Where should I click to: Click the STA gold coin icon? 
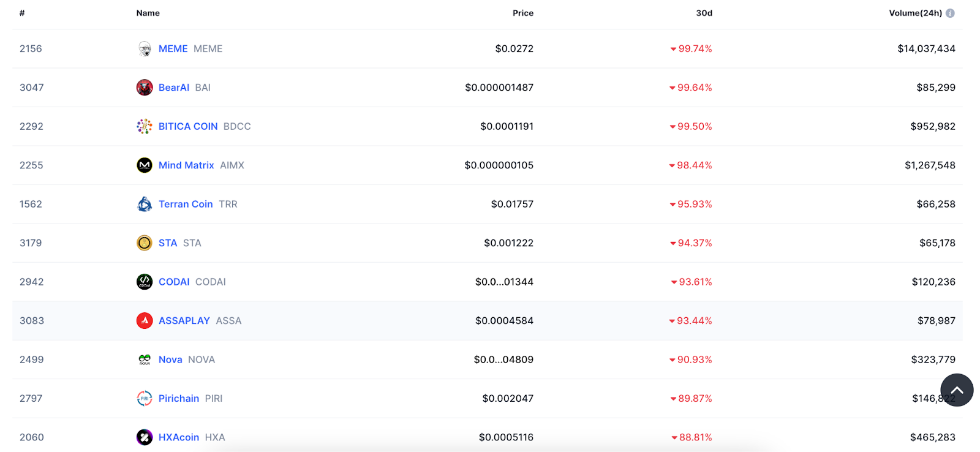(x=145, y=243)
